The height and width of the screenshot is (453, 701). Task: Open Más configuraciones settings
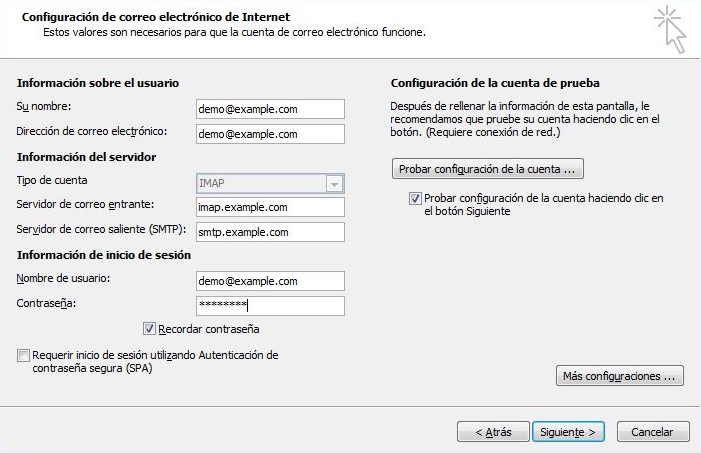(620, 376)
